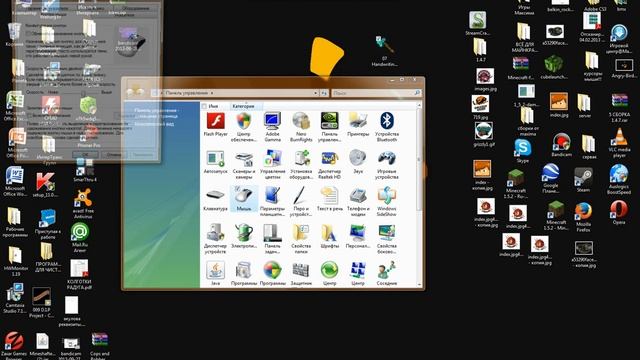Select the Camtasia Studio desktop shortcut
Screen dimensions: 640x360
point(15,299)
